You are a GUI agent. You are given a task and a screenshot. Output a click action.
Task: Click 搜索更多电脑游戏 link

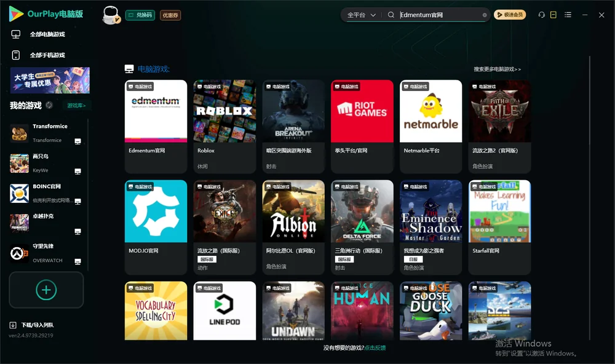point(498,69)
